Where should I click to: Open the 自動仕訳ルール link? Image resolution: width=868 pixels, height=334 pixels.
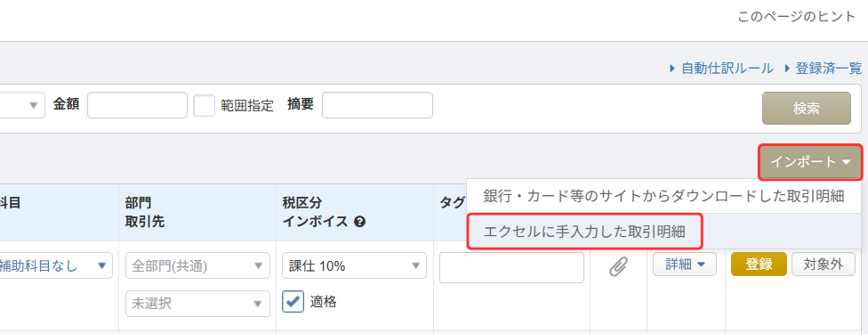coord(727,69)
